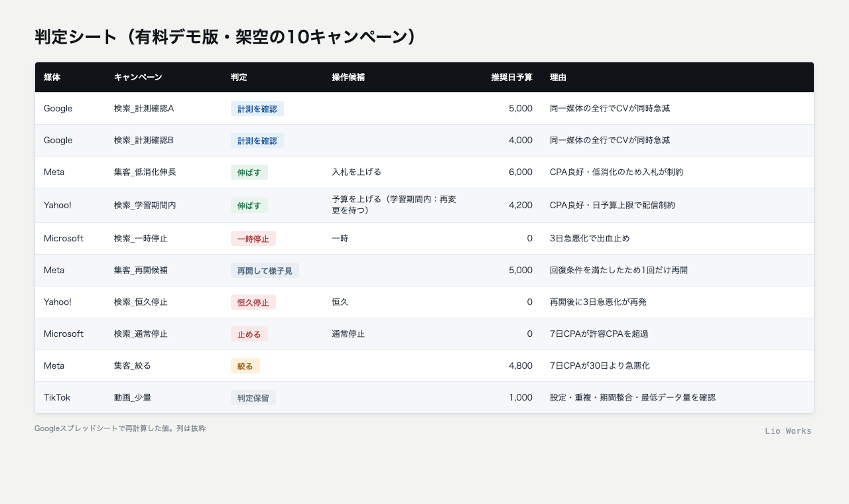849x504 pixels.
Task: Click the gray 判定保留 badge
Action: (253, 398)
